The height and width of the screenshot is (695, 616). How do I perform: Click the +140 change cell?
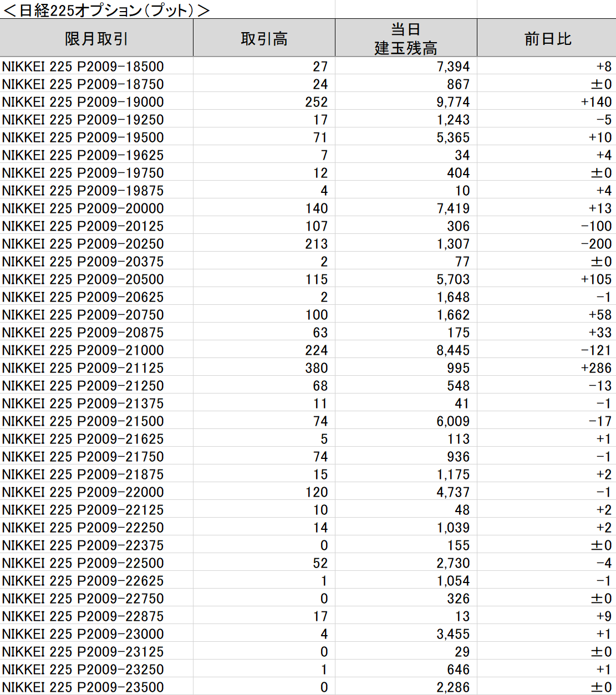[547, 101]
